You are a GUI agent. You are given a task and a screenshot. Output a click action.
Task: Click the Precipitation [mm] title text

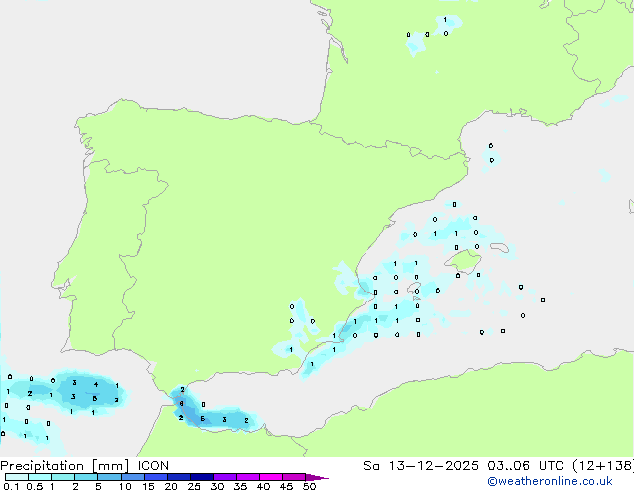(64, 465)
